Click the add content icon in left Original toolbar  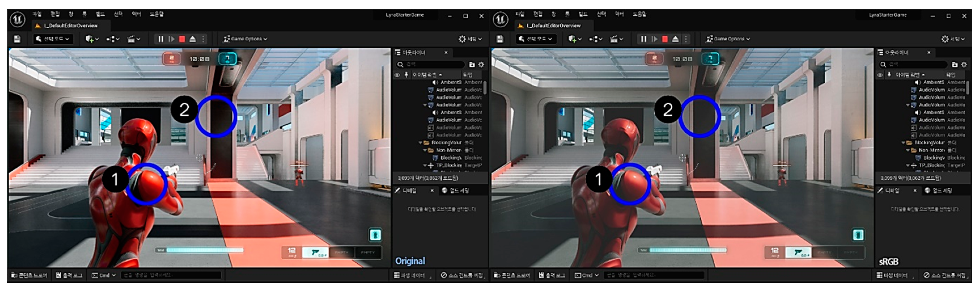(x=91, y=39)
